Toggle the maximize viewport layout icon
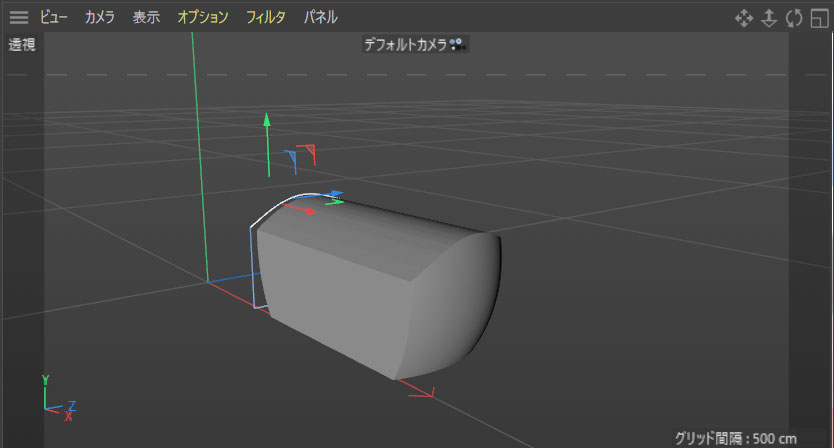Image resolution: width=834 pixels, height=448 pixels. point(820,18)
